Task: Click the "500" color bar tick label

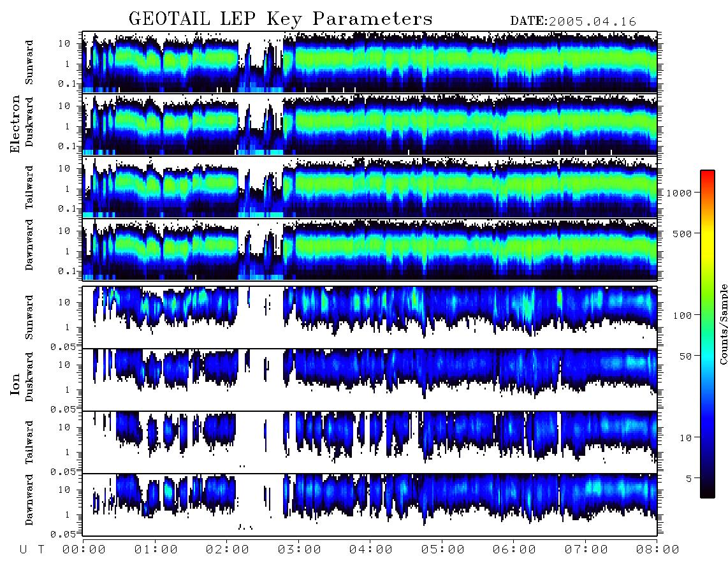Action: [x=682, y=233]
